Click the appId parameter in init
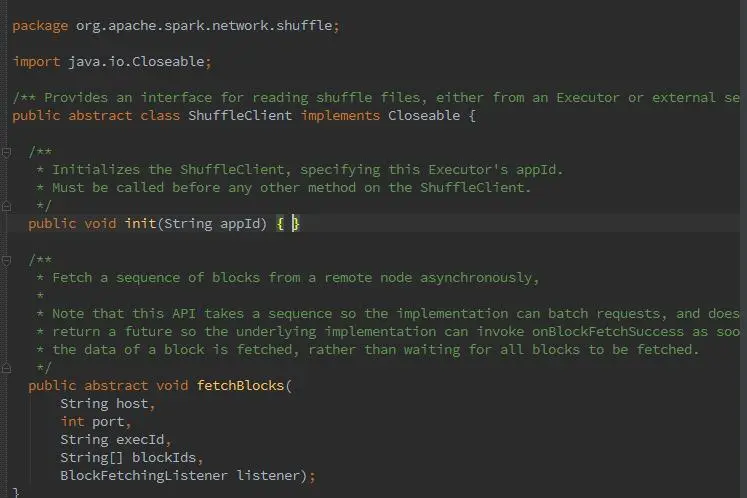Image resolution: width=747 pixels, height=498 pixels. (240, 224)
